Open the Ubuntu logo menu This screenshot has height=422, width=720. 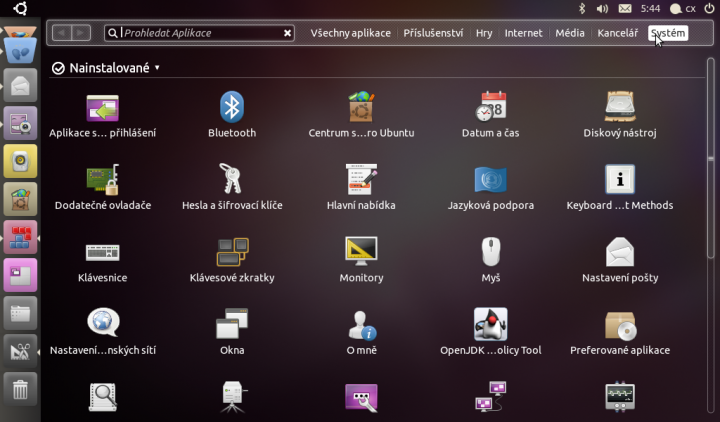20,8
